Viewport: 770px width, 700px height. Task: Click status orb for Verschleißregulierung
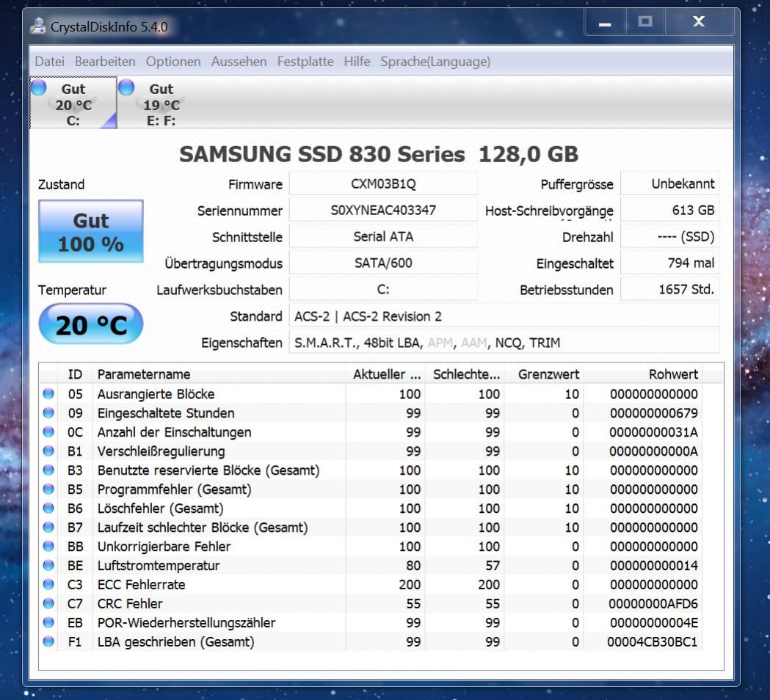[x=48, y=451]
